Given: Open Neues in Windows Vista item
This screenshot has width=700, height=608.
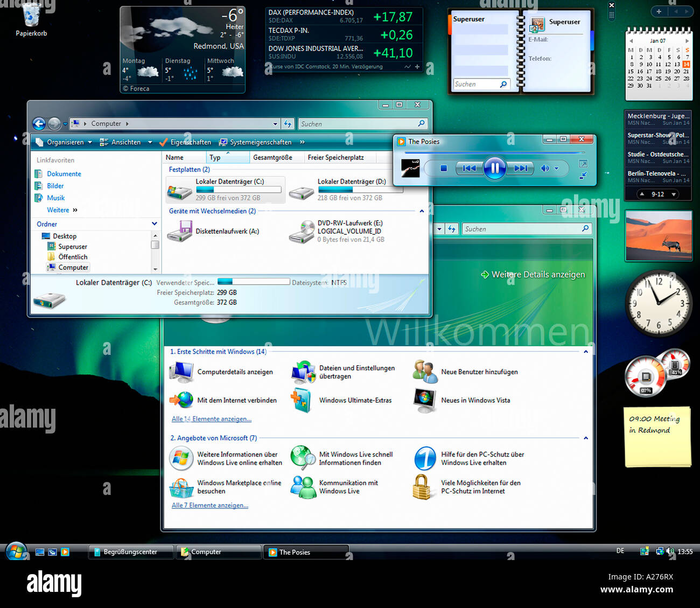Looking at the screenshot, I should 461,400.
